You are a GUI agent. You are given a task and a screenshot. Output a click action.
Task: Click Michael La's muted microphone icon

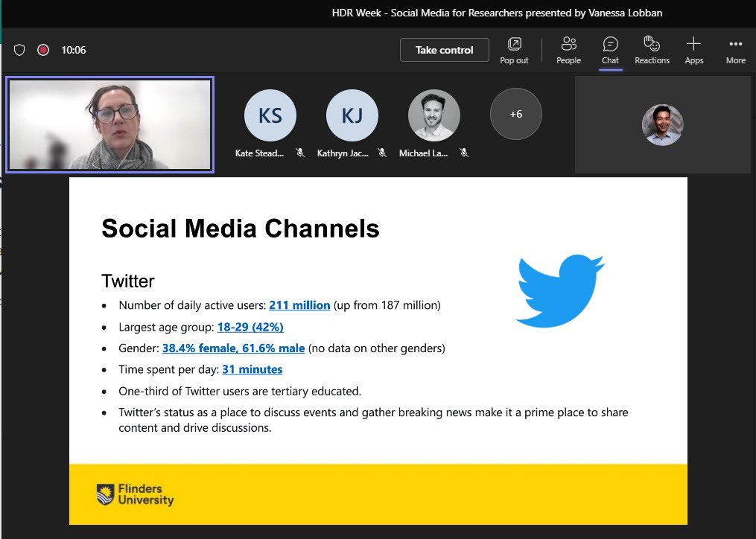click(x=464, y=153)
